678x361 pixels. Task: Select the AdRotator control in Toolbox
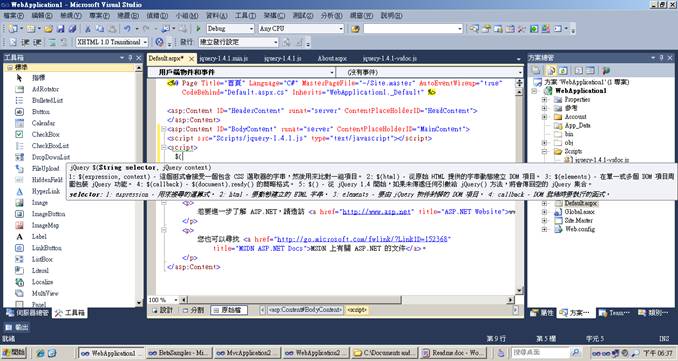pos(45,89)
